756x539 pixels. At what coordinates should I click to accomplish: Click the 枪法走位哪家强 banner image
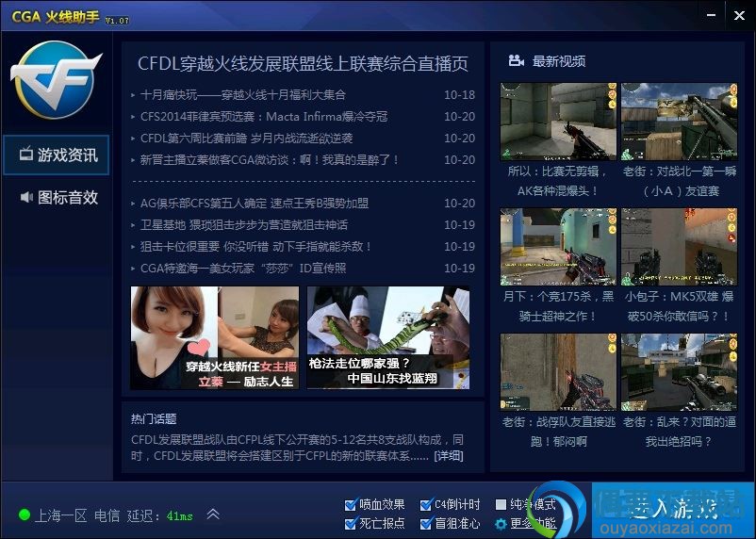(388, 337)
